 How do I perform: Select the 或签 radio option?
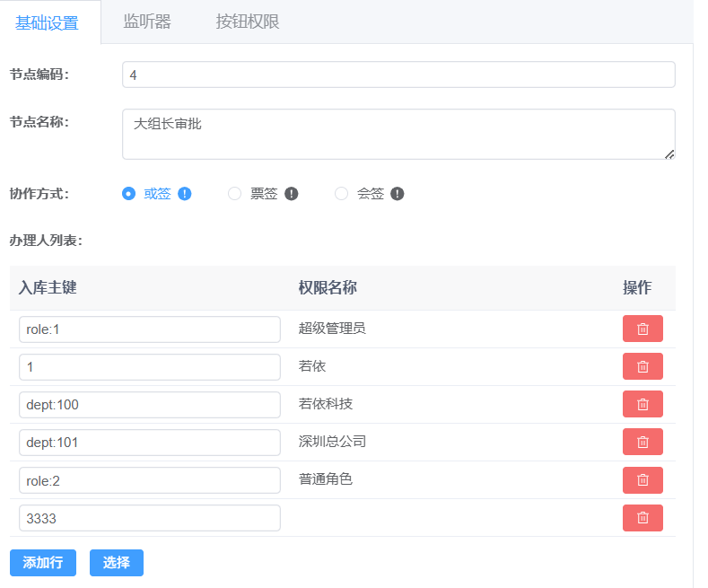[x=128, y=194]
